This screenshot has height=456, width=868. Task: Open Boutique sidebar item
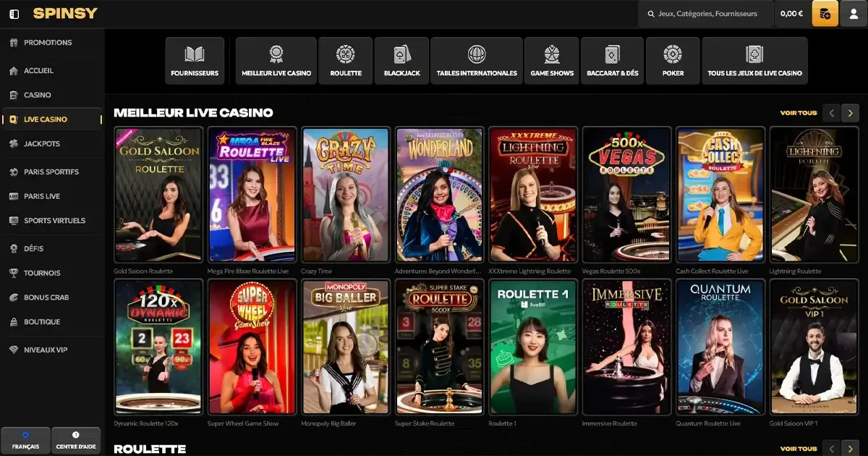tap(52, 322)
